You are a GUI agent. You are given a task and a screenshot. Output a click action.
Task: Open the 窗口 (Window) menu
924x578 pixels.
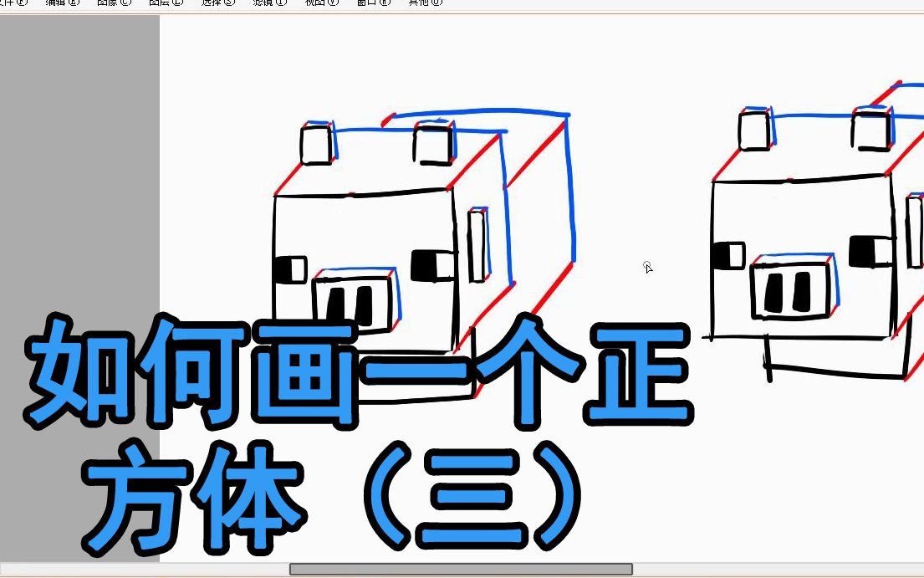[370, 3]
